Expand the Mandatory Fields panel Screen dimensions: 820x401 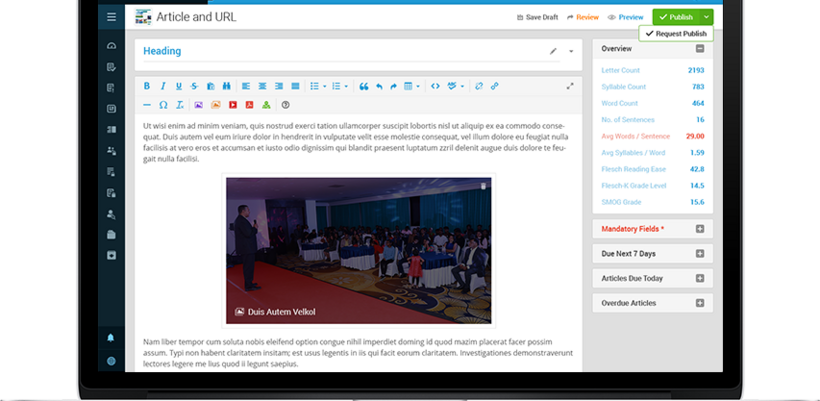click(x=700, y=229)
